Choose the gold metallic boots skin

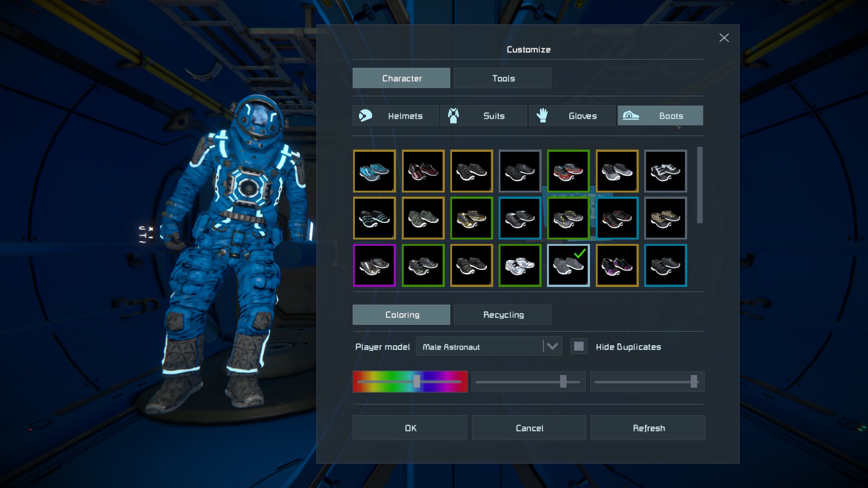(472, 218)
